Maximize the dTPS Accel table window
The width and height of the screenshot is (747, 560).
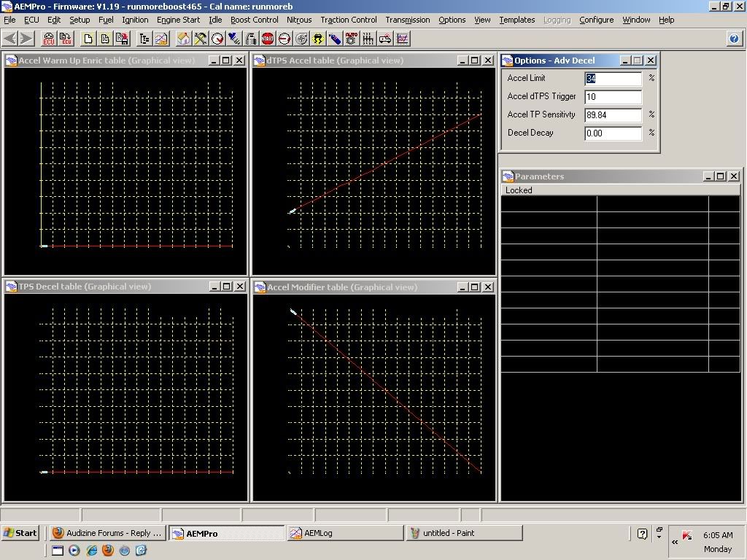tap(475, 61)
